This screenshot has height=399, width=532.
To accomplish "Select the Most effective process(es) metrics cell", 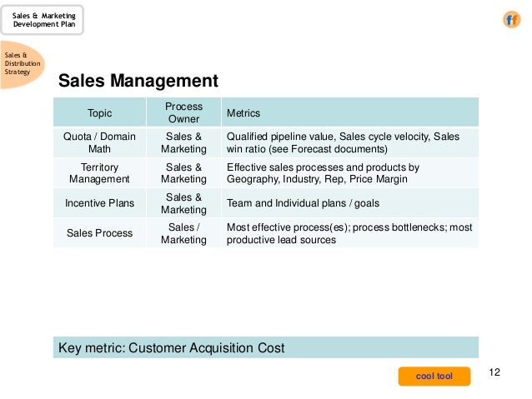I will point(349,233).
